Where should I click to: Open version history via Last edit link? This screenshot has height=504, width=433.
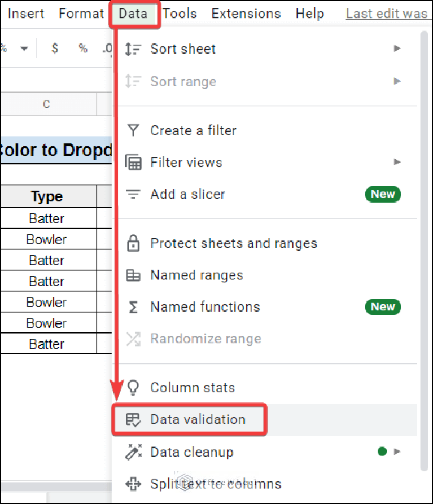coord(387,13)
